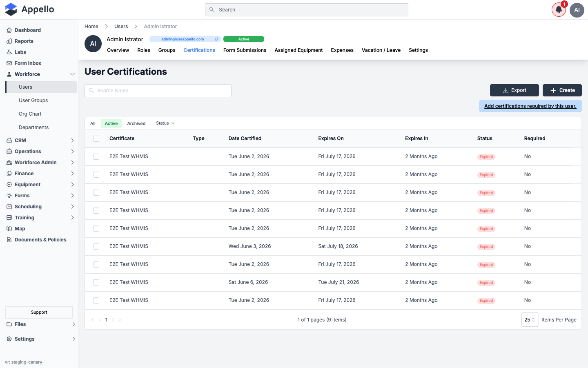588x375 pixels.
Task: Check the fourth E2E Test WHMIS row
Action: 96,211
